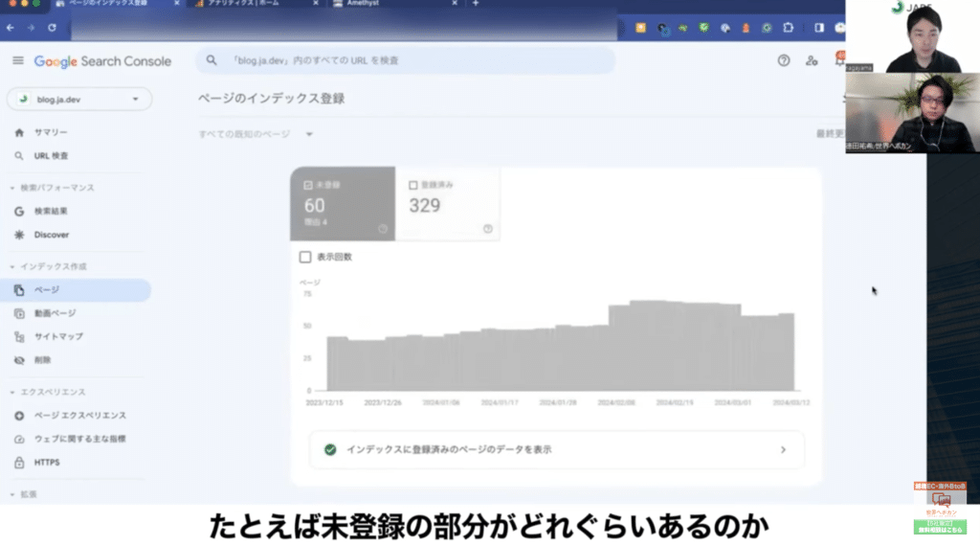Viewport: 980px width, 545px height.
Task: Expand the 拡張 section
Action: [24, 494]
